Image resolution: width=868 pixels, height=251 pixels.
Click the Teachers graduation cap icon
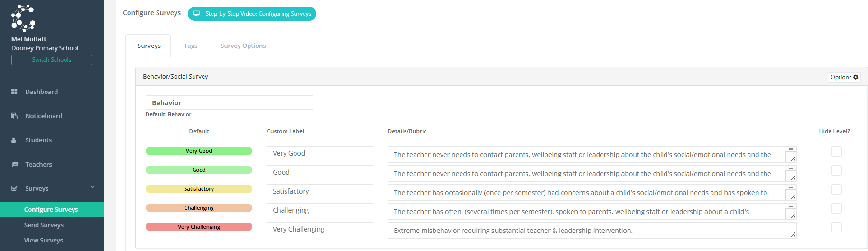point(15,164)
